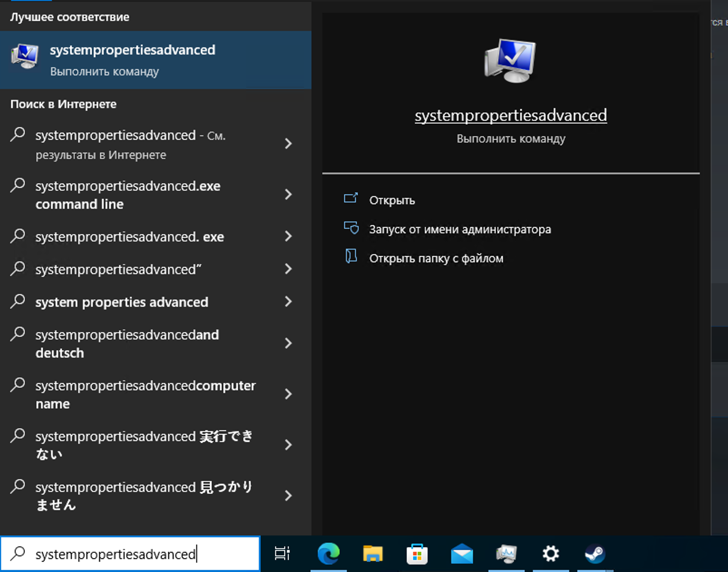Click magnifier icon beside '.exe command line' suggestion
Image resolution: width=728 pixels, height=572 pixels.
pyautogui.click(x=18, y=185)
